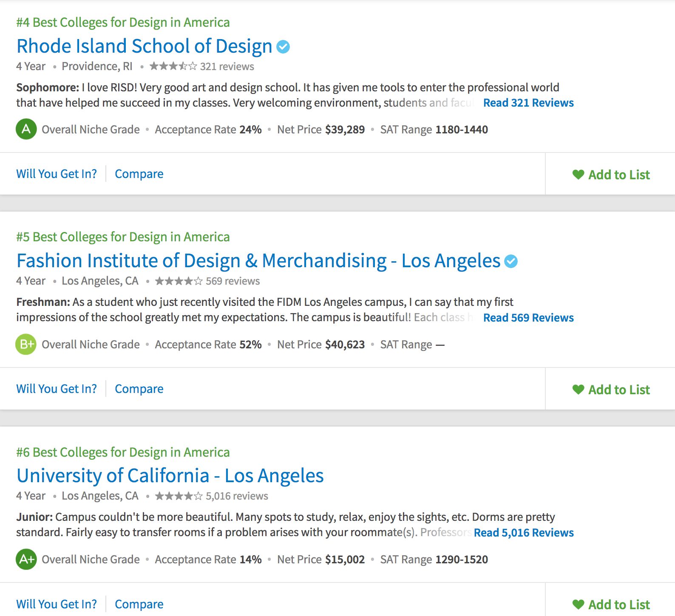The width and height of the screenshot is (675, 616).
Task: Click the verified badge beside Rhode Island School of Design
Action: pyautogui.click(x=283, y=47)
